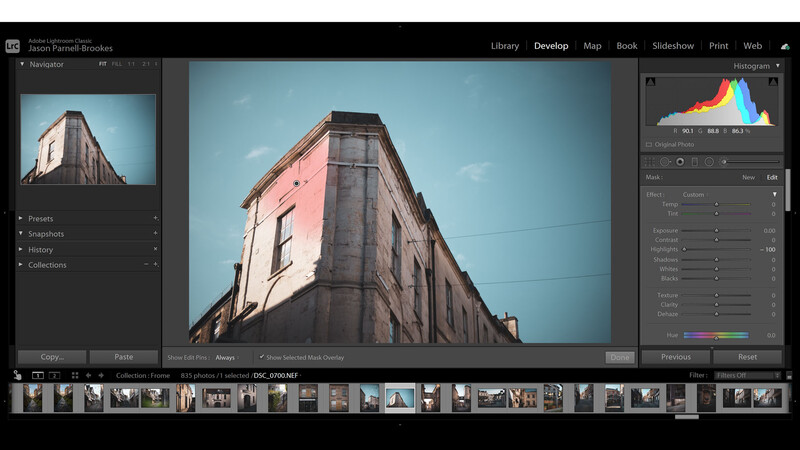Open the filmstrip Grid view icon
Image resolution: width=800 pixels, height=450 pixels.
[75, 376]
